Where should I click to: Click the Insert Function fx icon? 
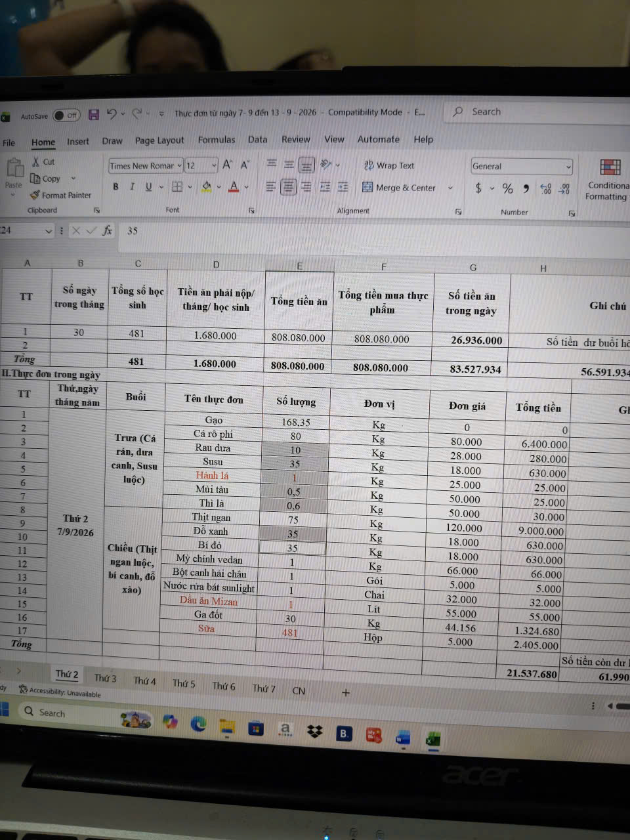coord(107,230)
